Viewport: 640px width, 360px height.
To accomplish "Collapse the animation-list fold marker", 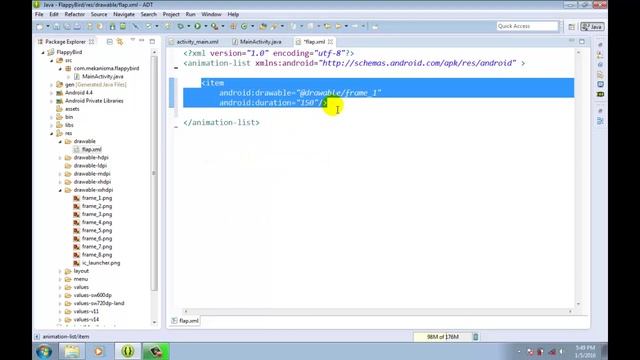I will point(176,68).
